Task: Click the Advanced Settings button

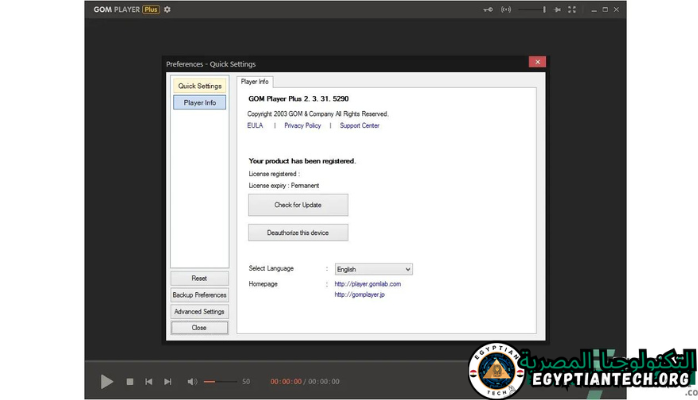Action: click(x=199, y=311)
